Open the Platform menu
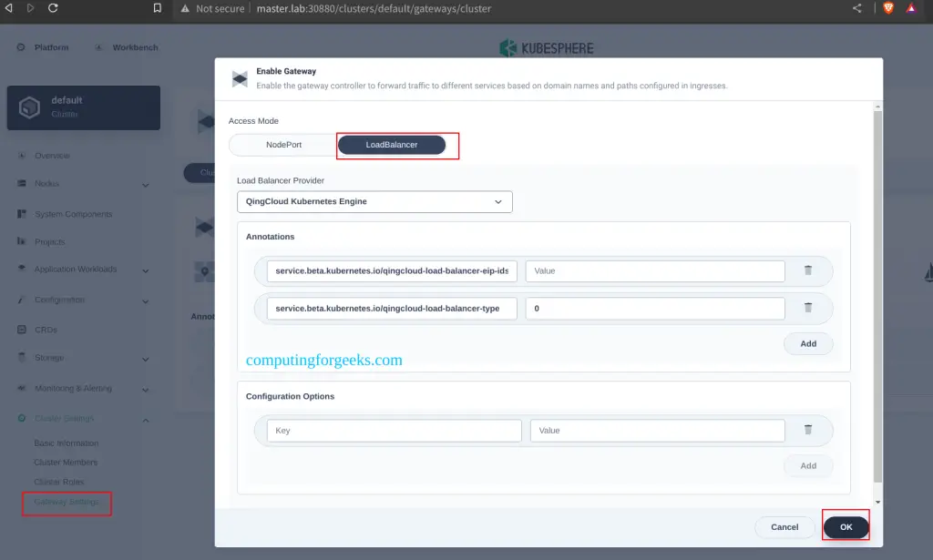The width and height of the screenshot is (933, 560). tap(51, 47)
